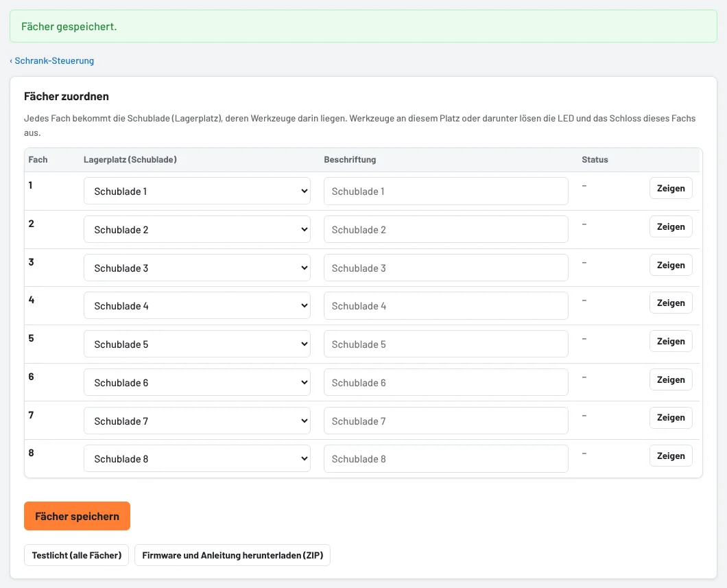Image resolution: width=727 pixels, height=588 pixels.
Task: Click the 'Beschriftung' column header
Action: pyautogui.click(x=350, y=159)
